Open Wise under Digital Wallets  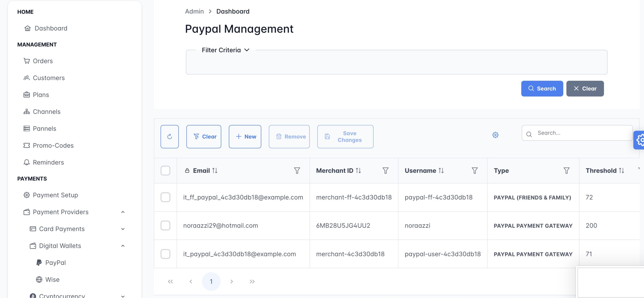pyautogui.click(x=48, y=279)
